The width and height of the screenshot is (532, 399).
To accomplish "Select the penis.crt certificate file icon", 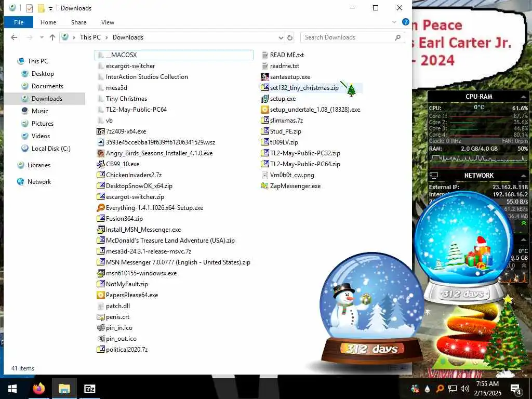I will [101, 317].
